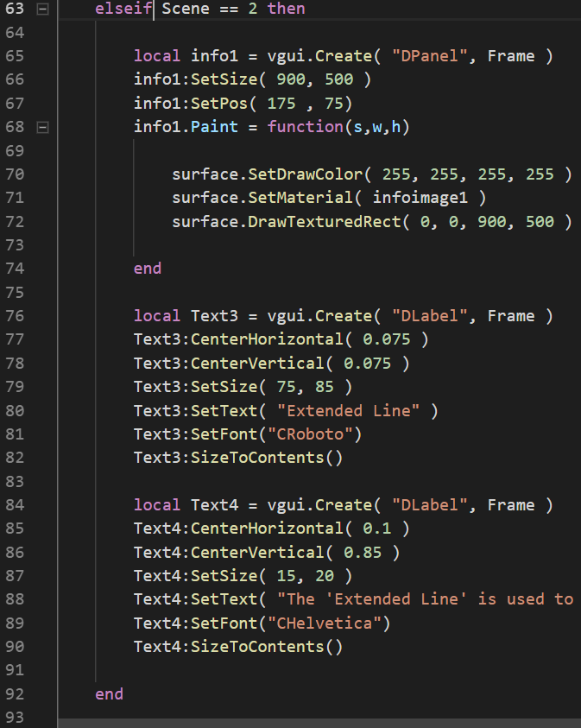Click Text3:SizeToContents() on line 82

[x=238, y=458]
